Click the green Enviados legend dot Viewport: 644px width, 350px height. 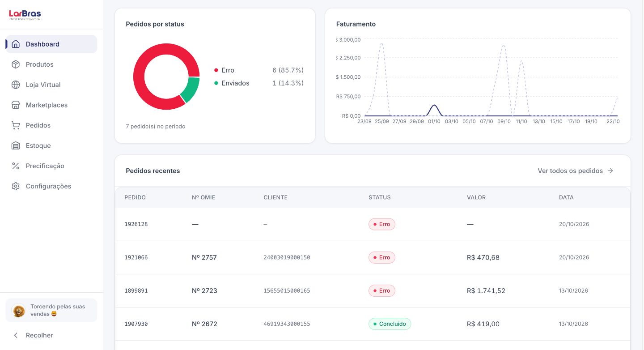(216, 83)
